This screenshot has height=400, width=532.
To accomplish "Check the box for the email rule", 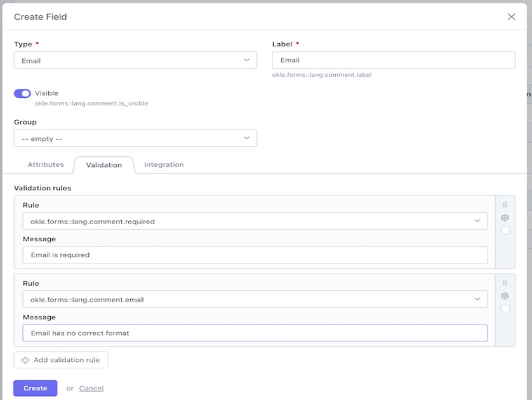I will point(505,309).
